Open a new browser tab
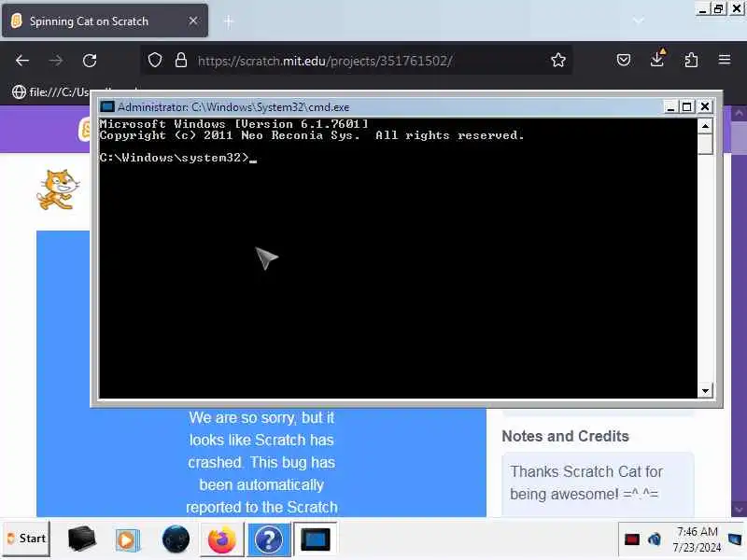 [229, 21]
